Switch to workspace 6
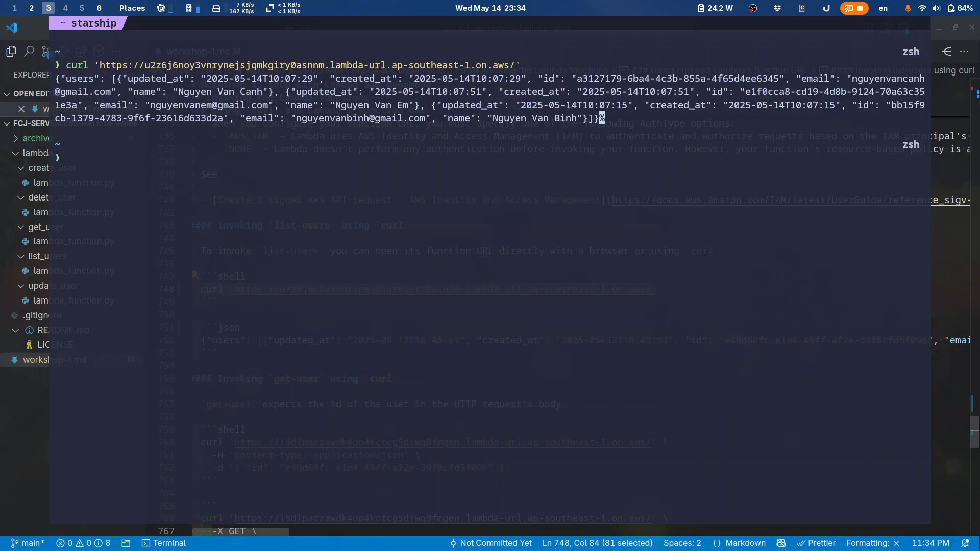Screen dimensions: 980x551 99,8
